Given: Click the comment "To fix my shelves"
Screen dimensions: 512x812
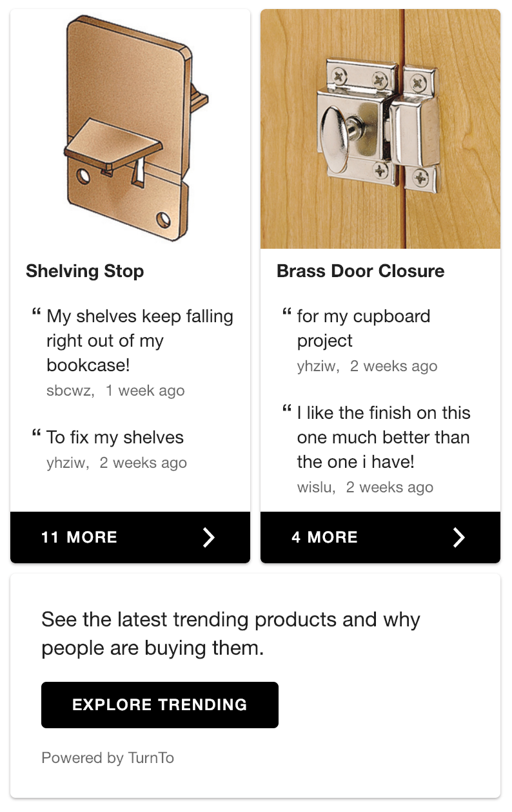Looking at the screenshot, I should (x=115, y=438).
